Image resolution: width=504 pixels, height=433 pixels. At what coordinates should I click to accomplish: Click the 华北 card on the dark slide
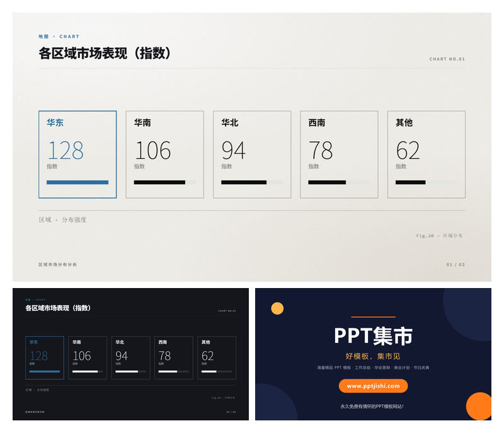(130, 358)
